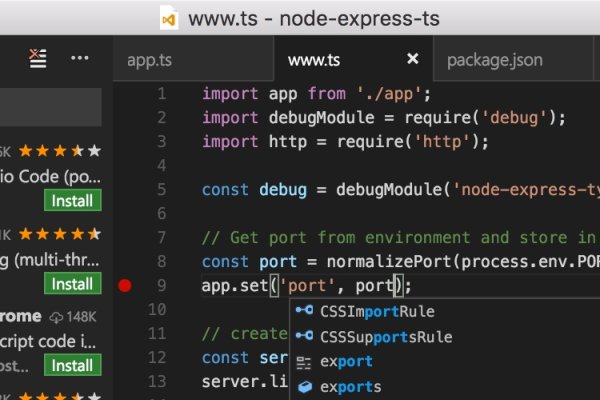Click the 148K download count icon
The height and width of the screenshot is (400, 600).
pyautogui.click(x=56, y=317)
